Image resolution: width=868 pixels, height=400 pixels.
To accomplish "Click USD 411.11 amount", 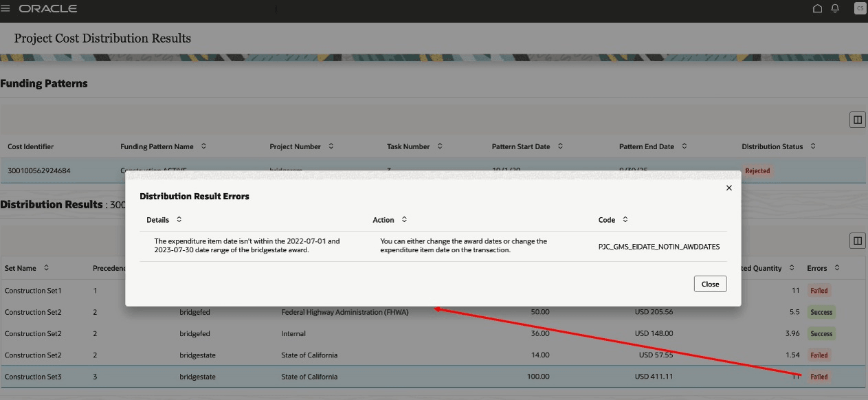I will [x=654, y=377].
